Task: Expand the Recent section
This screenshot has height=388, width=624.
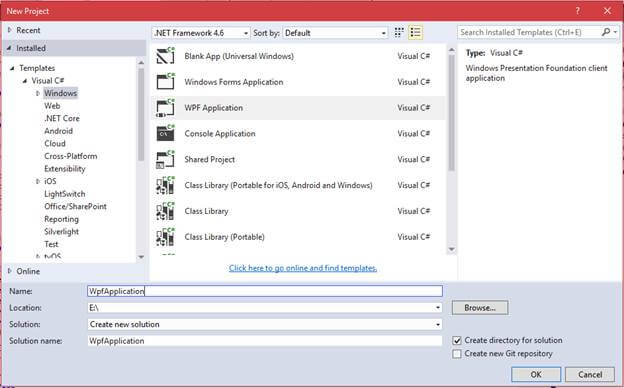Action: click(x=10, y=30)
